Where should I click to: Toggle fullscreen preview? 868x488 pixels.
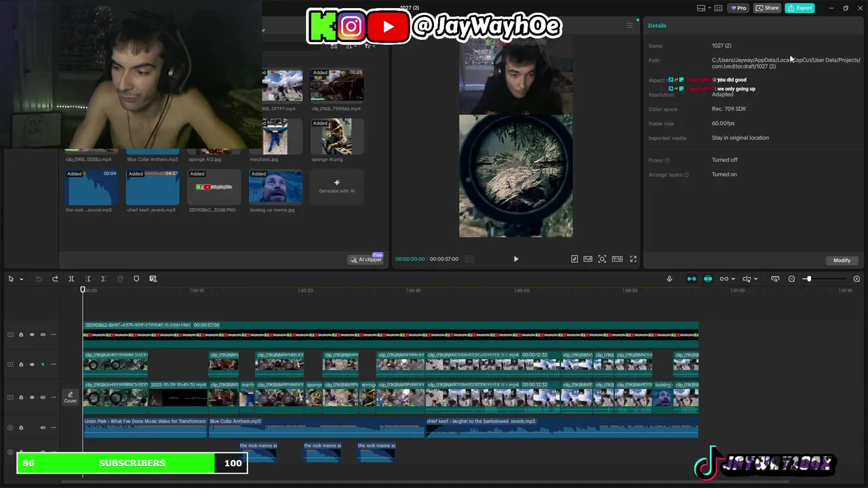(x=633, y=259)
